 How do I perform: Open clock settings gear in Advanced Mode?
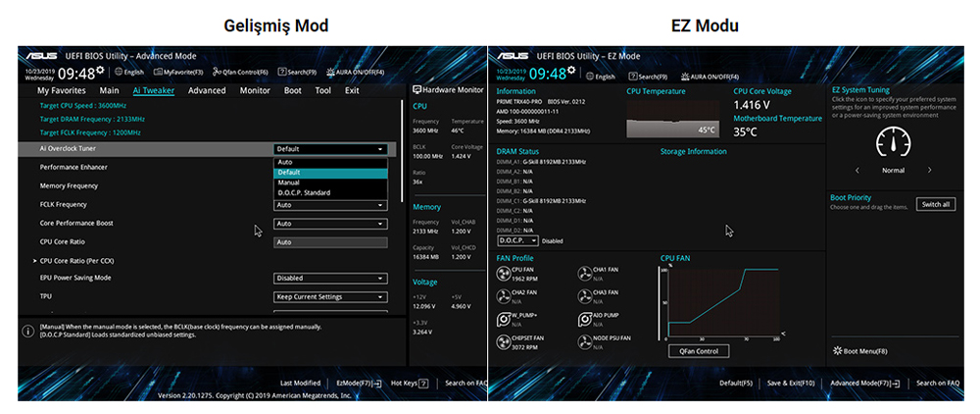click(x=100, y=70)
